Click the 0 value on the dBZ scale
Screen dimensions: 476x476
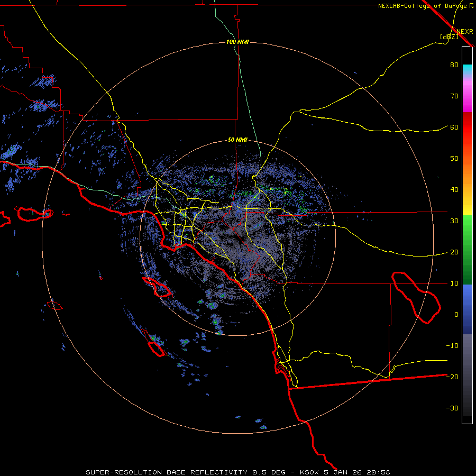(x=456, y=315)
